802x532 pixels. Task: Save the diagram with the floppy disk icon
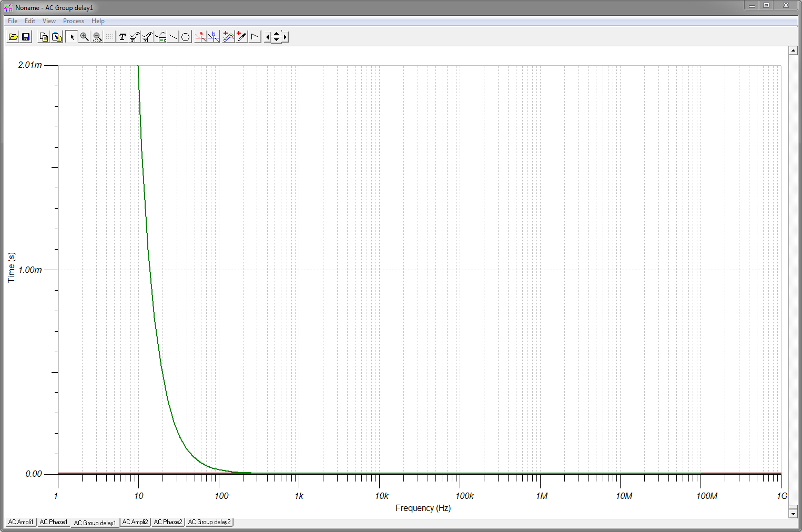[x=26, y=37]
